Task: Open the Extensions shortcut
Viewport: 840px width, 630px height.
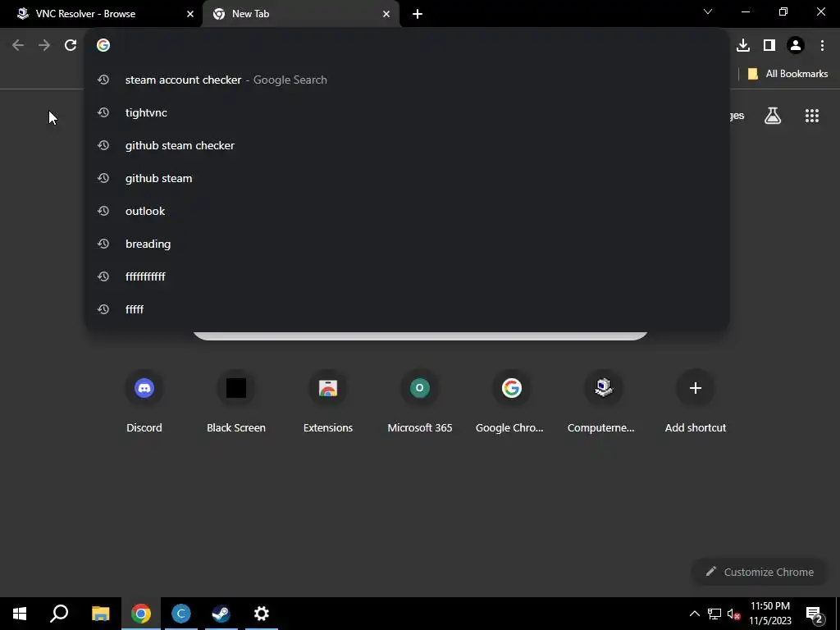Action: click(x=328, y=402)
